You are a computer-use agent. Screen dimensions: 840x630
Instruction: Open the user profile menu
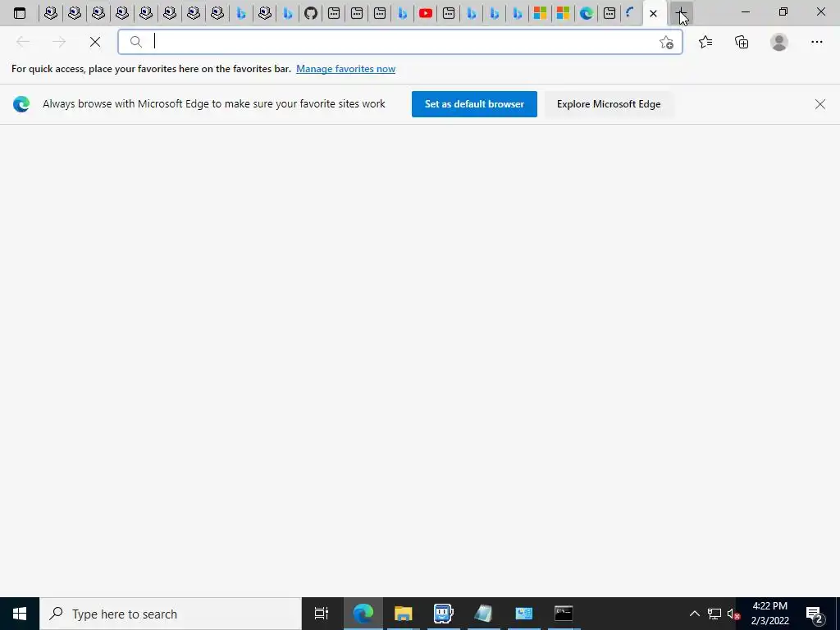coord(779,42)
